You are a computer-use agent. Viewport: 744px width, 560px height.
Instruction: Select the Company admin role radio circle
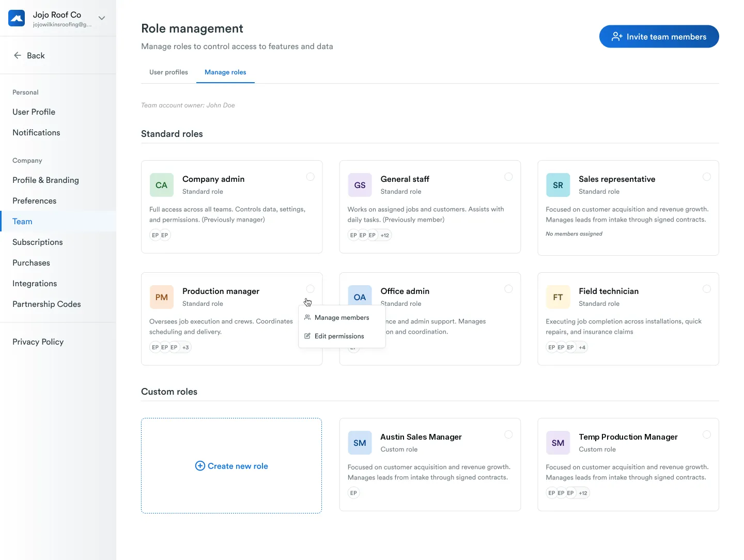310,177
